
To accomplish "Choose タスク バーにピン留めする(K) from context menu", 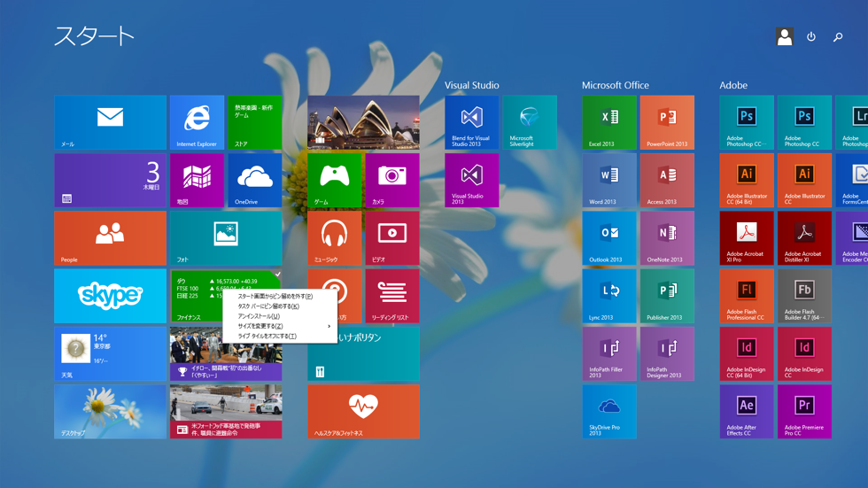I will (280, 306).
